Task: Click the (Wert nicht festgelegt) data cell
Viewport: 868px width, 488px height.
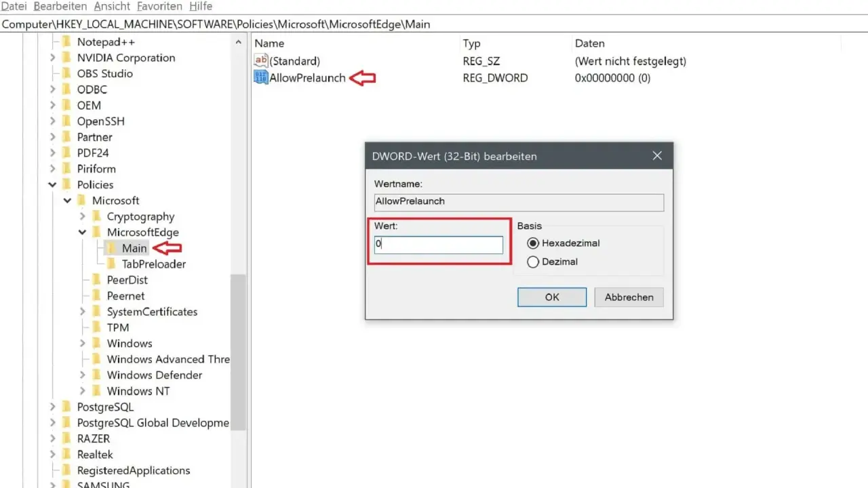Action: [631, 61]
